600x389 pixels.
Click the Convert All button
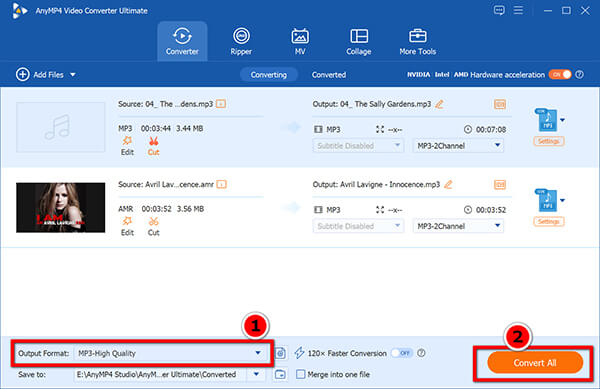(535, 363)
